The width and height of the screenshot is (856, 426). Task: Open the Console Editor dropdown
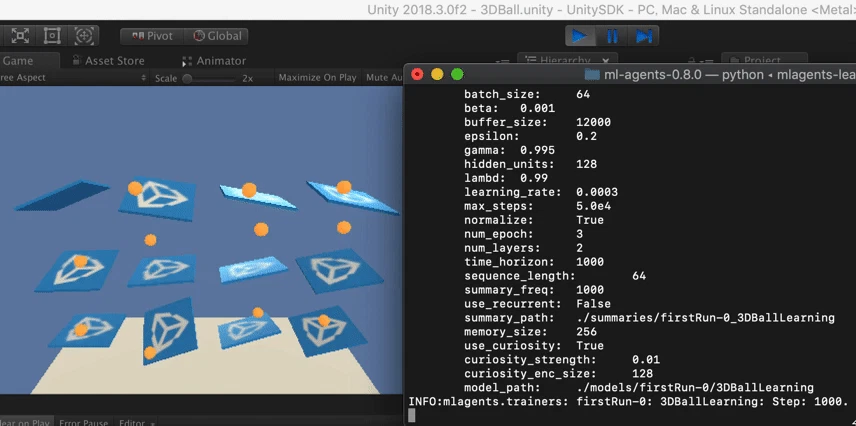tap(136, 422)
